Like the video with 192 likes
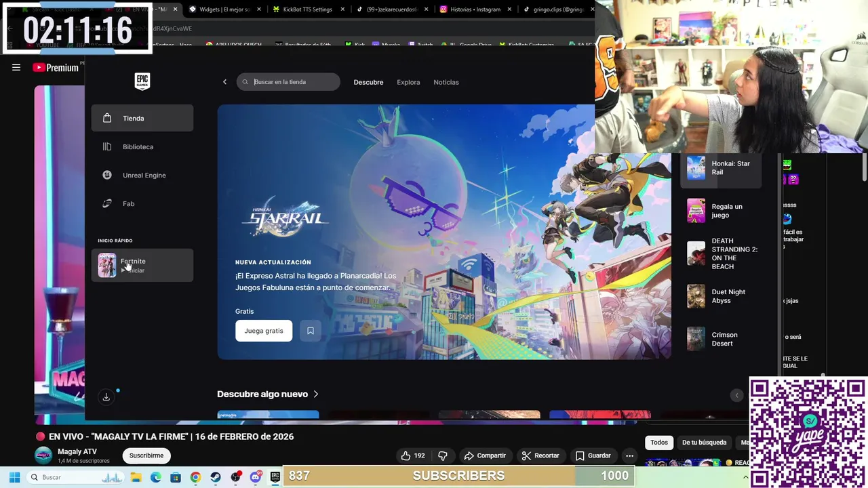Viewport: 868px width, 488px height. pyautogui.click(x=413, y=455)
